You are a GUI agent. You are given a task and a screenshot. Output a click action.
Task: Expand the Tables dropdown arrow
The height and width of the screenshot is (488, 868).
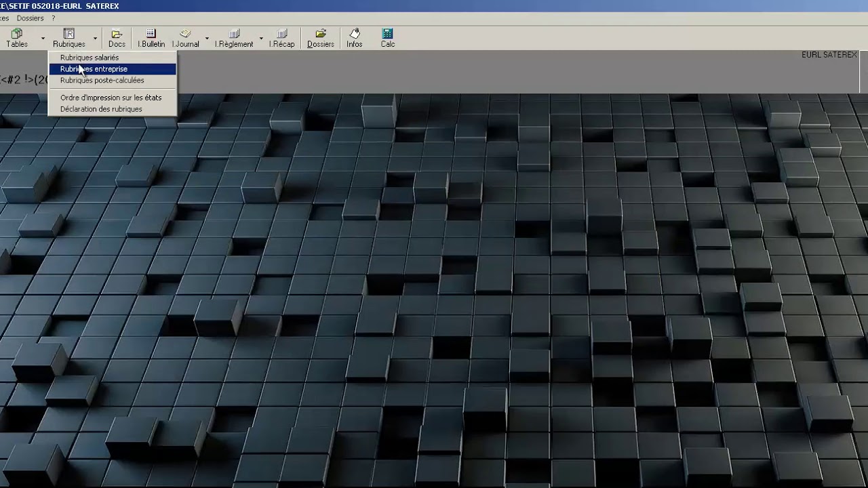tap(43, 39)
